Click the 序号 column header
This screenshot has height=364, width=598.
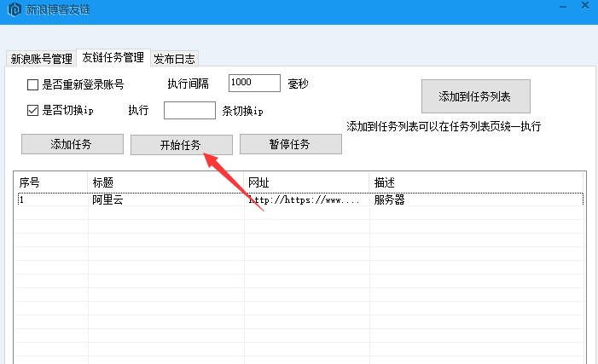click(50, 182)
